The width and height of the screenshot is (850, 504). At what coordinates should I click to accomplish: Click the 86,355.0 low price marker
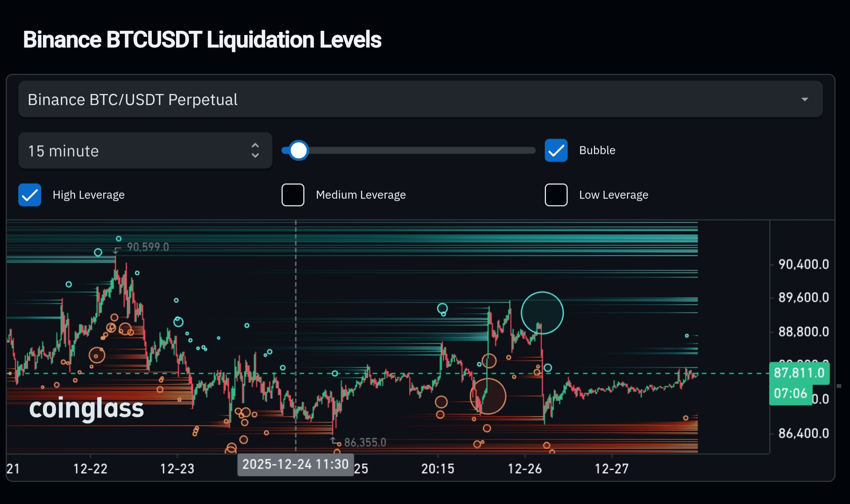[365, 442]
